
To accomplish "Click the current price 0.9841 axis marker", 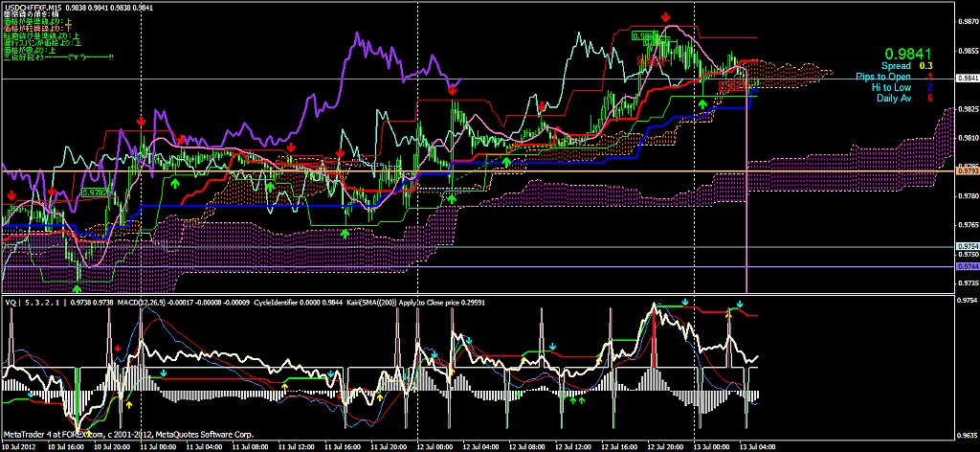I will [x=967, y=78].
